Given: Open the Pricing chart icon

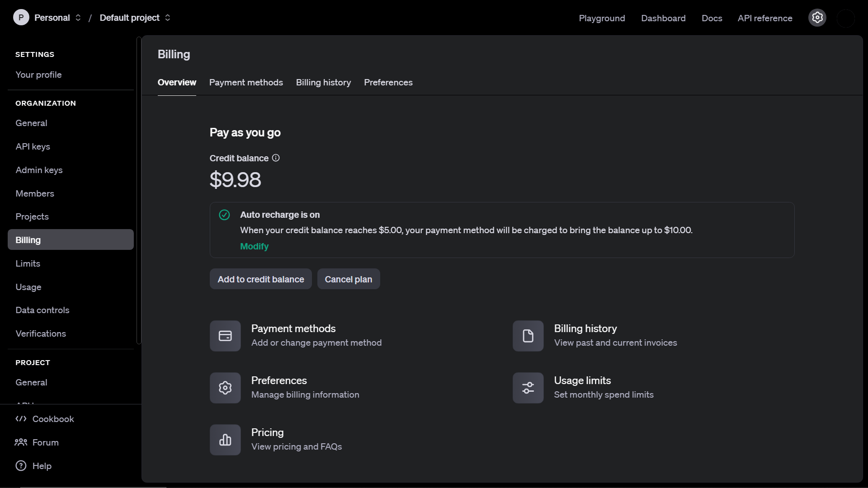Looking at the screenshot, I should tap(225, 440).
